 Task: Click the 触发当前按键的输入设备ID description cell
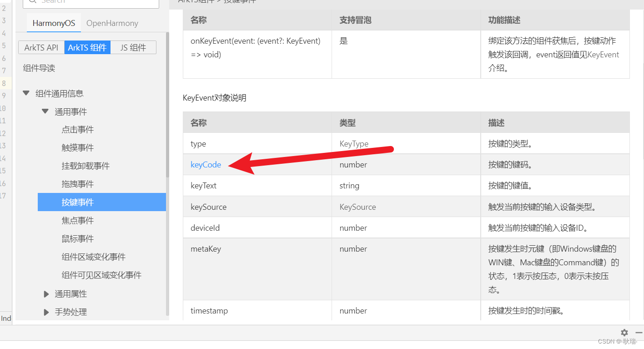(x=555, y=228)
